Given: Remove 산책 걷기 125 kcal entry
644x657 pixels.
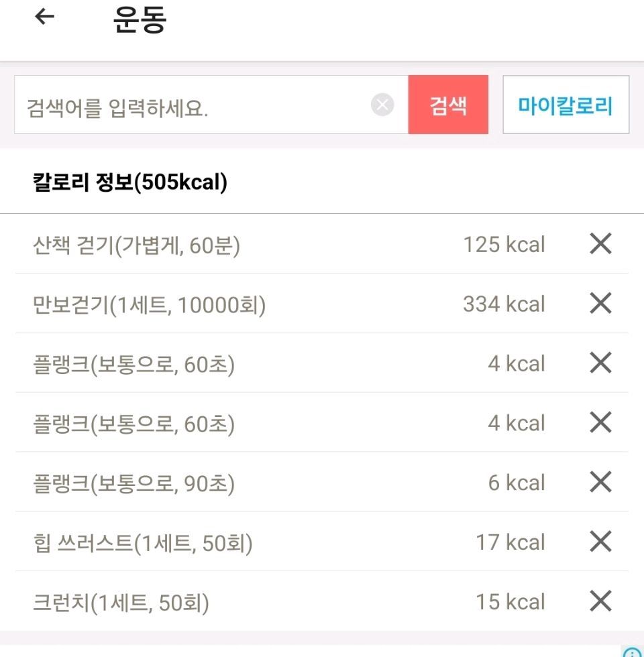Looking at the screenshot, I should 600,243.
